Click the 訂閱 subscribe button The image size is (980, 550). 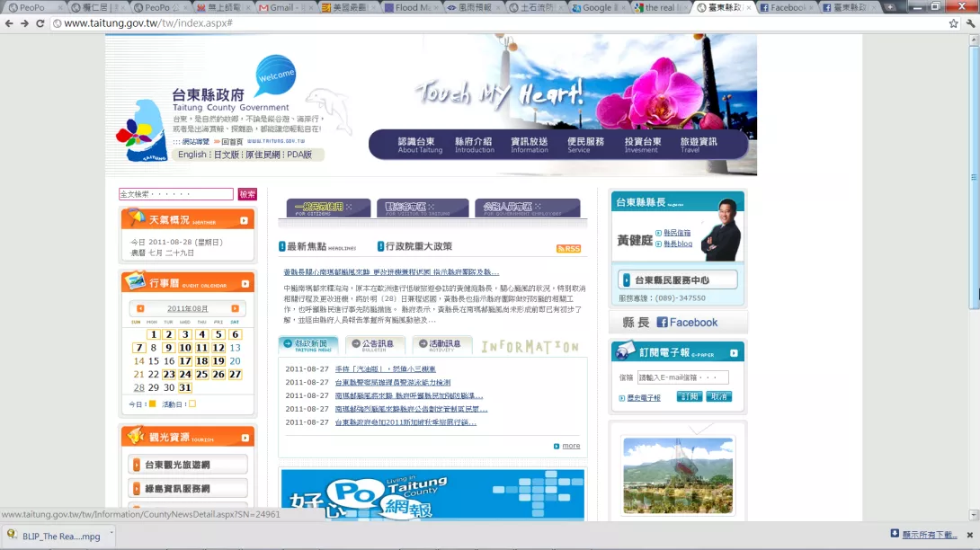(690, 397)
